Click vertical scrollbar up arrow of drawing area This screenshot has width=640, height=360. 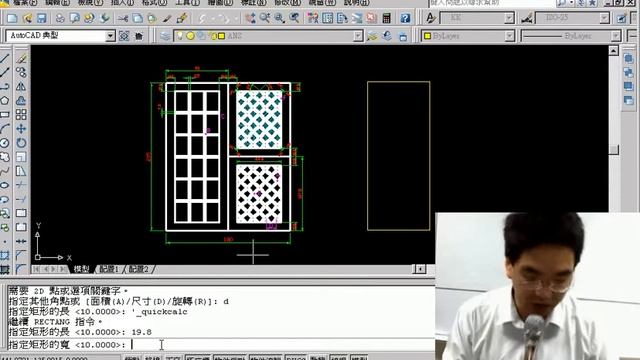point(613,51)
